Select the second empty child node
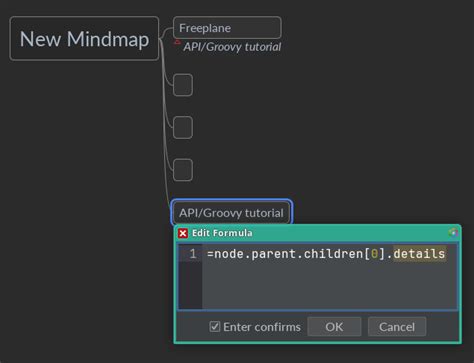Screen dimensions: 474x363 tap(183, 127)
